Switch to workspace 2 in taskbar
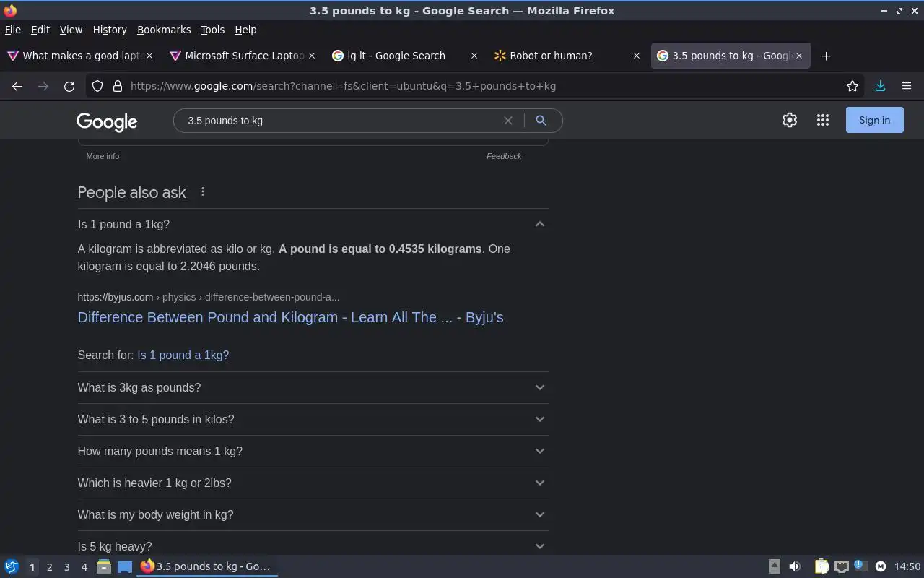 pyautogui.click(x=49, y=567)
